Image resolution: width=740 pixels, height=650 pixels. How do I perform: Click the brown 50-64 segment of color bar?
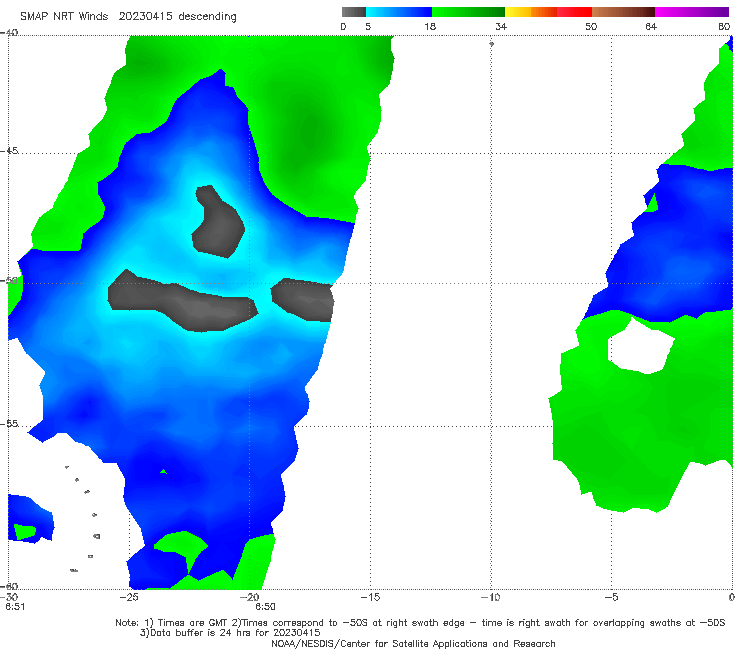tap(623, 12)
